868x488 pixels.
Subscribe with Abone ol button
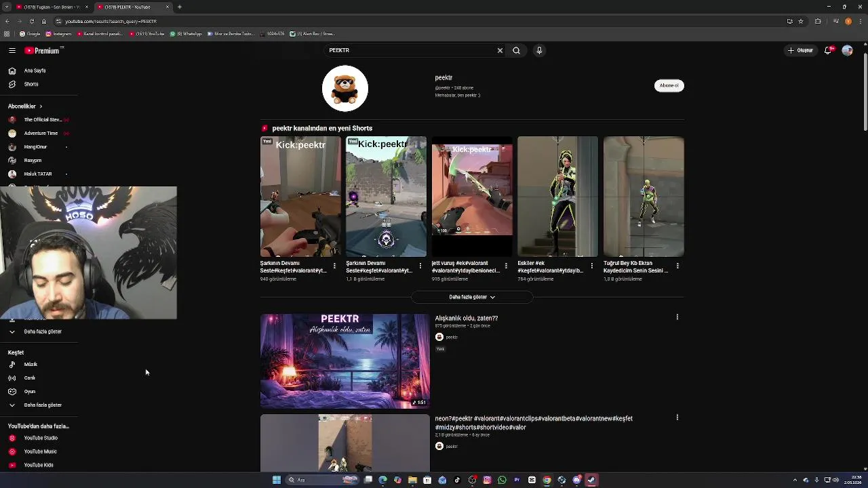pyautogui.click(x=669, y=85)
